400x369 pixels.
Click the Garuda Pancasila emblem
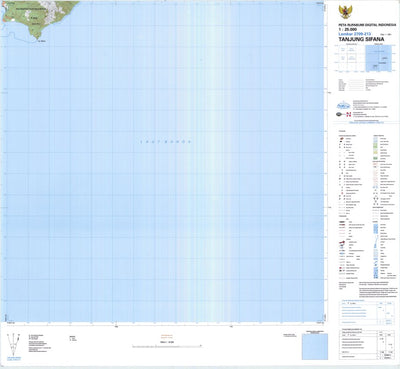(x=346, y=12)
